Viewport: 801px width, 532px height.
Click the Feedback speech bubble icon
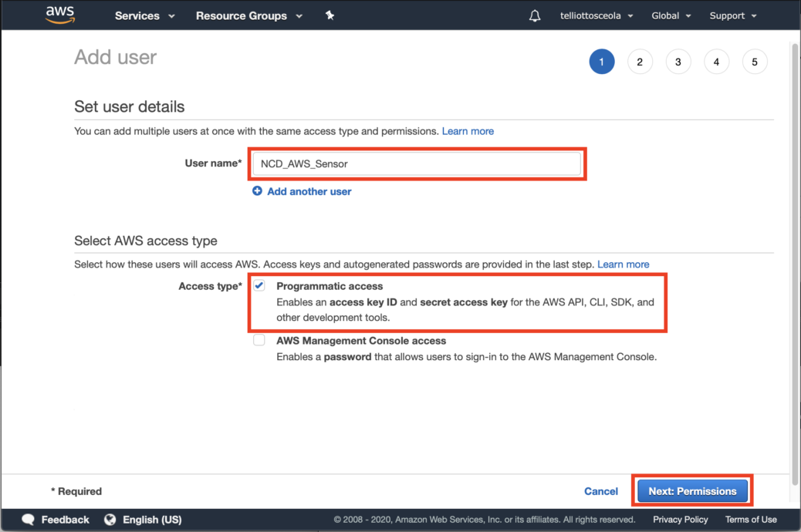pos(29,520)
